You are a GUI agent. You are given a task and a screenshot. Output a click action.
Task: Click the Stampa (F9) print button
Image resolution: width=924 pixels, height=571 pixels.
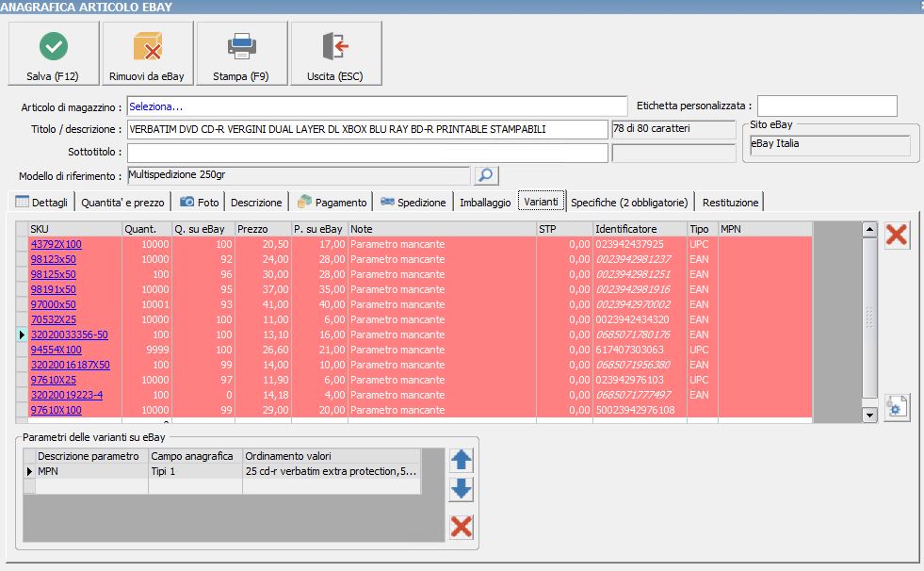(x=242, y=54)
